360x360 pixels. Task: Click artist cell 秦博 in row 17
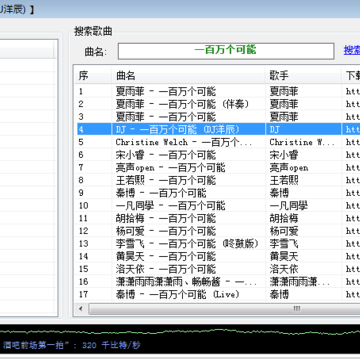click(279, 294)
